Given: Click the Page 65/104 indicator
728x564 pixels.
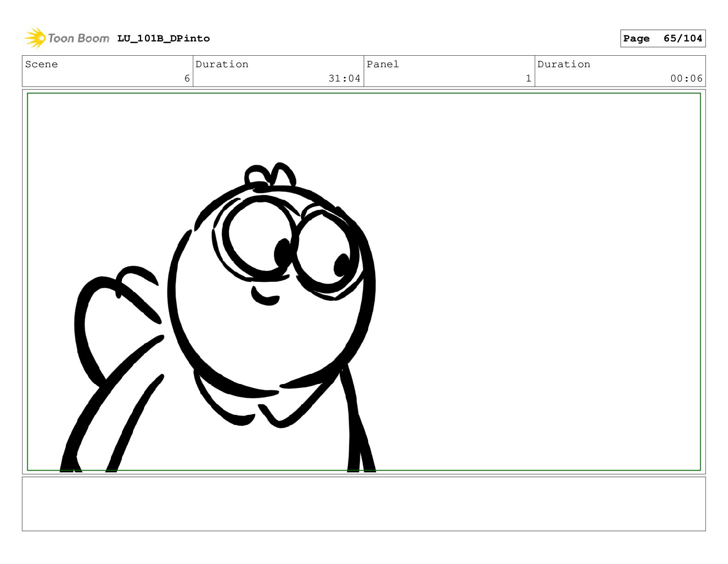Looking at the screenshot, I should pyautogui.click(x=663, y=39).
